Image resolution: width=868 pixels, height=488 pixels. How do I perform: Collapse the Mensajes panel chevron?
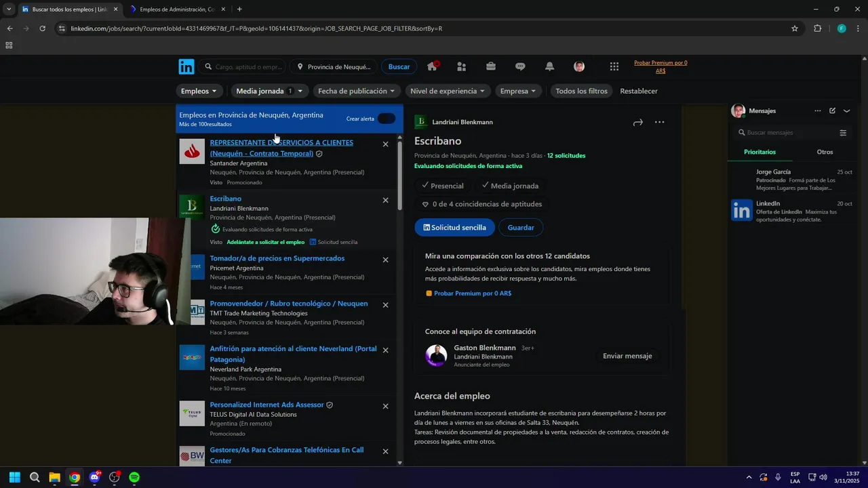pyautogui.click(x=846, y=110)
